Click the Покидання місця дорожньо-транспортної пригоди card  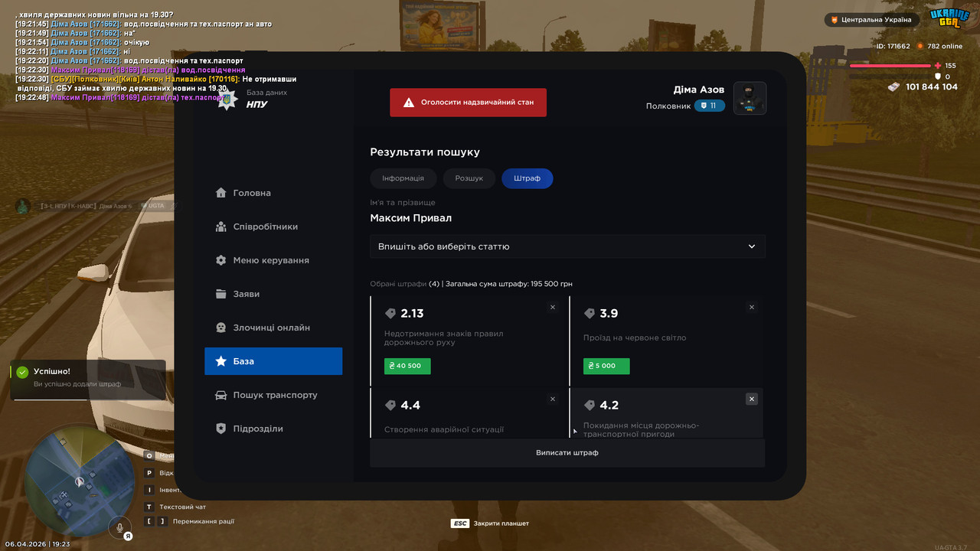click(667, 413)
